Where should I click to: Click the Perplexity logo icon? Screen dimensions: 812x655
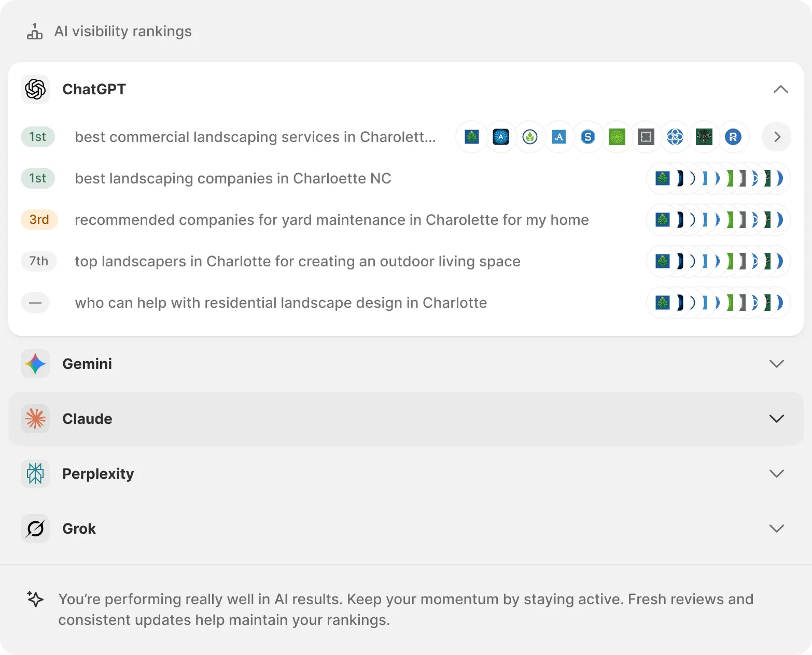coord(35,474)
